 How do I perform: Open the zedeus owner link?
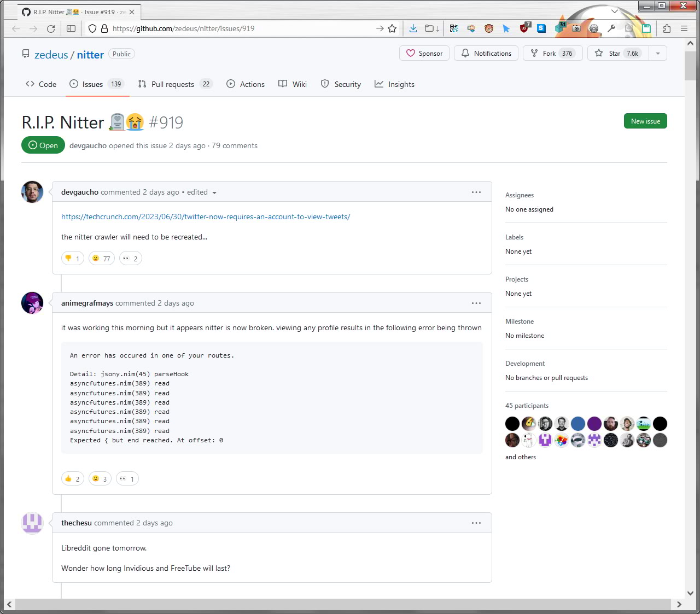pos(51,55)
